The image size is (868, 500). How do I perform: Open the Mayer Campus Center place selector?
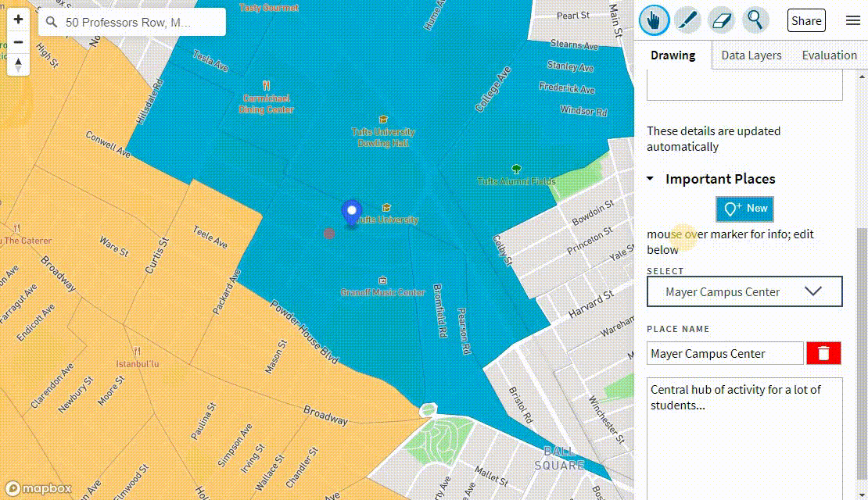point(744,291)
